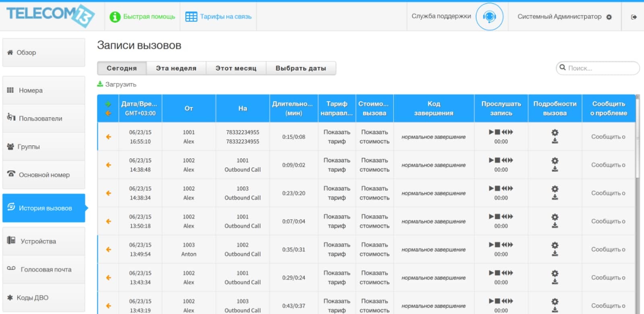This screenshot has height=314, width=644.
Task: Download details for the 13:49:54 call
Action: tap(555, 254)
